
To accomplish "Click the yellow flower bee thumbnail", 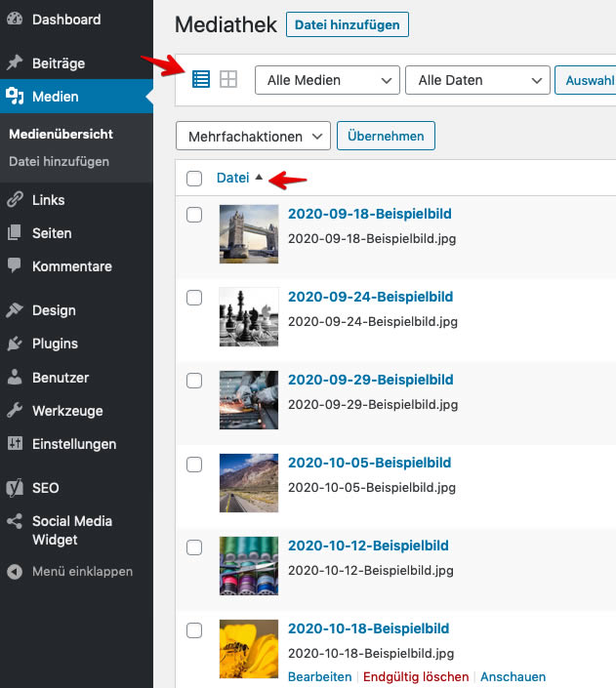I will (x=249, y=649).
